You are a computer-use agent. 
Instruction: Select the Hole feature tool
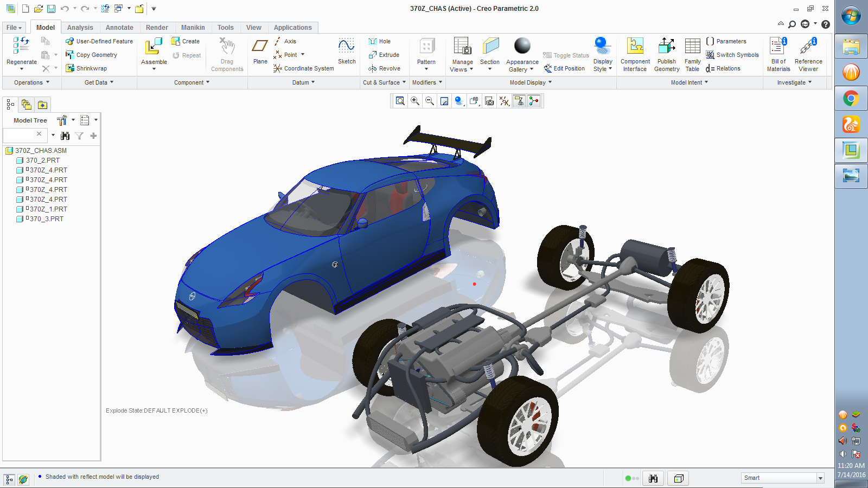tap(379, 41)
